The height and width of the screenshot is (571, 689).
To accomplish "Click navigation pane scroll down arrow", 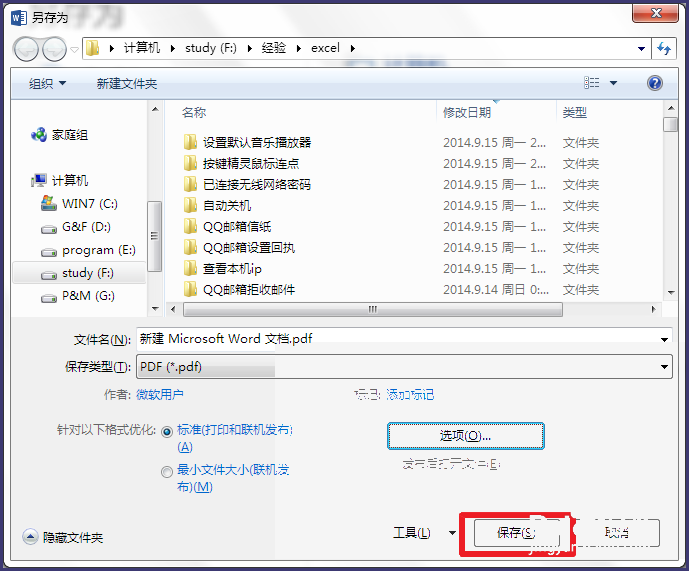I will (155, 309).
